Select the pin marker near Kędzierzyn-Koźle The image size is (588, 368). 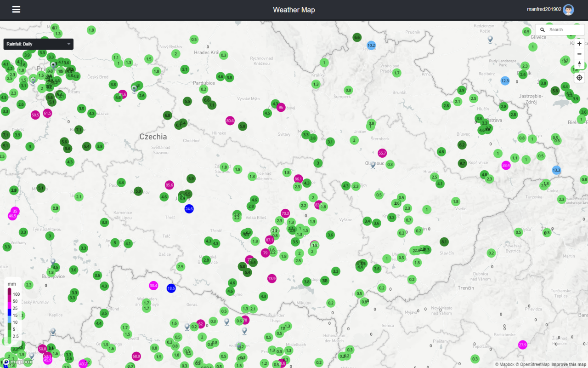coord(490,40)
